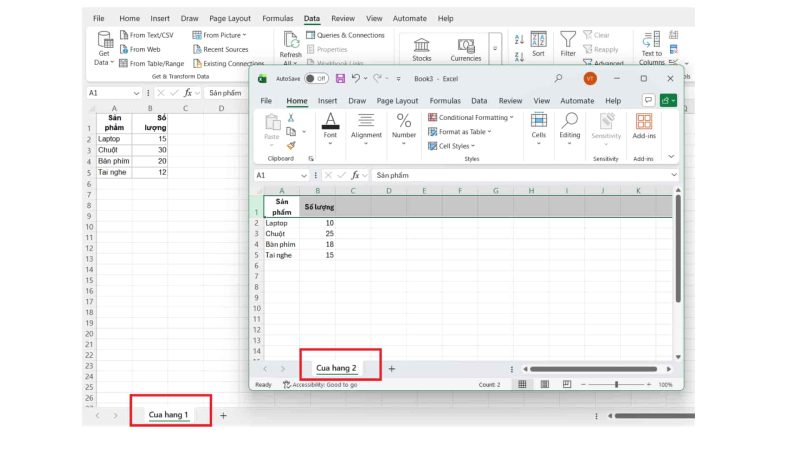Open Get Data dropdown in back window
The image size is (800, 450).
click(104, 48)
